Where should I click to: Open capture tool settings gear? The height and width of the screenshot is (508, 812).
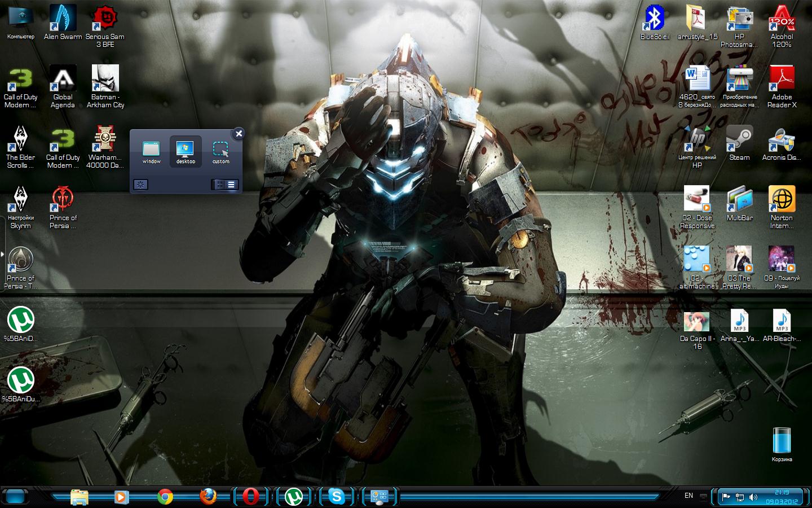[140, 185]
